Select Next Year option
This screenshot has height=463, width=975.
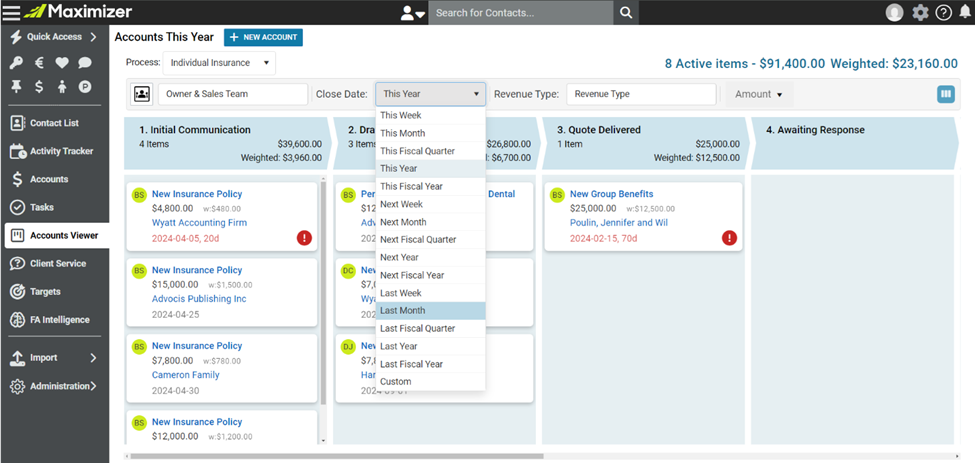430,257
